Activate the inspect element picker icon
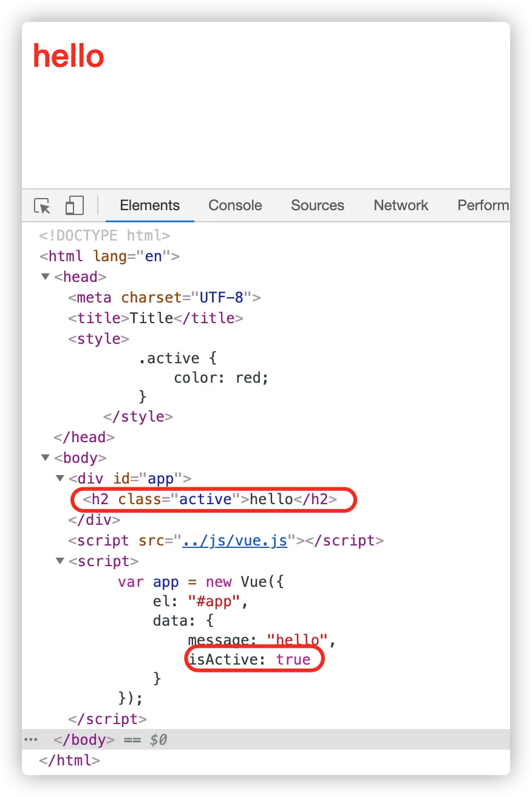This screenshot has height=797, width=532. (43, 206)
